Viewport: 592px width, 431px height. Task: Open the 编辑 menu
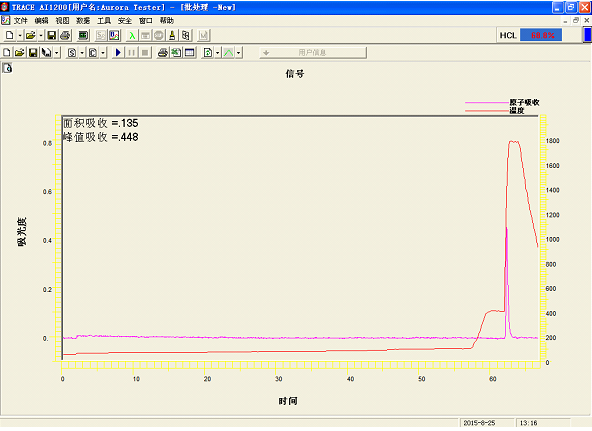(42, 20)
